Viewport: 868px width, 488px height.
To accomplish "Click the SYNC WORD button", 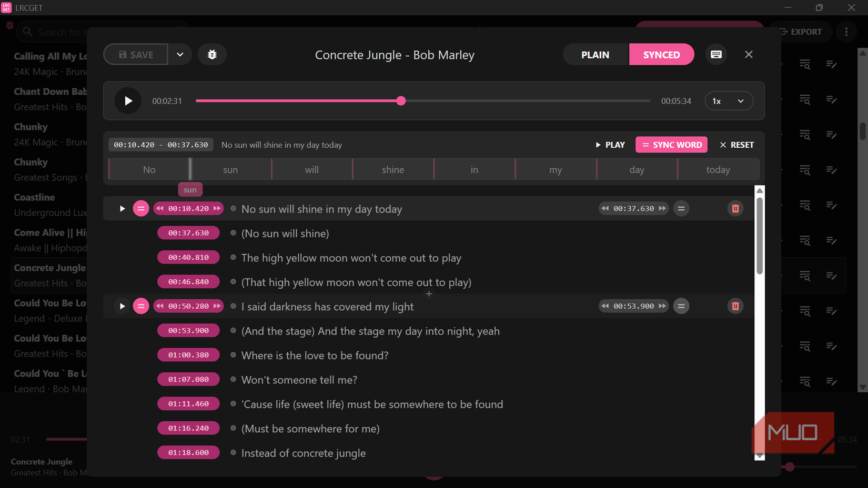I will click(671, 145).
